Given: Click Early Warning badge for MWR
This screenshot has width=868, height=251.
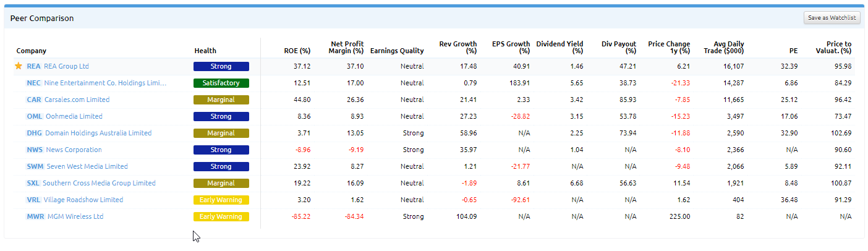Looking at the screenshot, I should click(x=221, y=216).
